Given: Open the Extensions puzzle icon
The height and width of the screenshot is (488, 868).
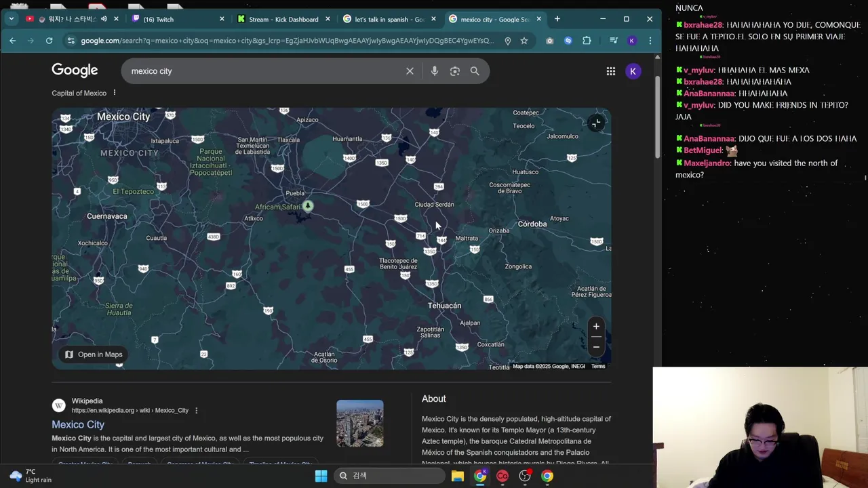Looking at the screenshot, I should click(x=587, y=41).
